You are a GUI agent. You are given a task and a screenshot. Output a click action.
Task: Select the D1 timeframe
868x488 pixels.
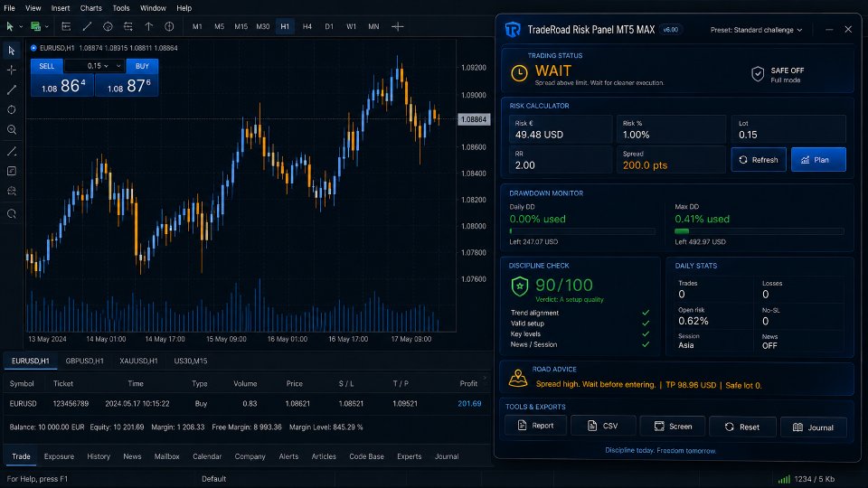(x=329, y=26)
